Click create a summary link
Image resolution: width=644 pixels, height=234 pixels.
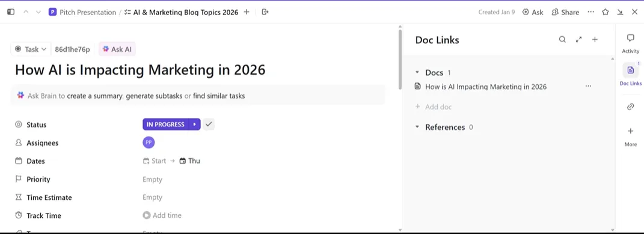point(94,96)
